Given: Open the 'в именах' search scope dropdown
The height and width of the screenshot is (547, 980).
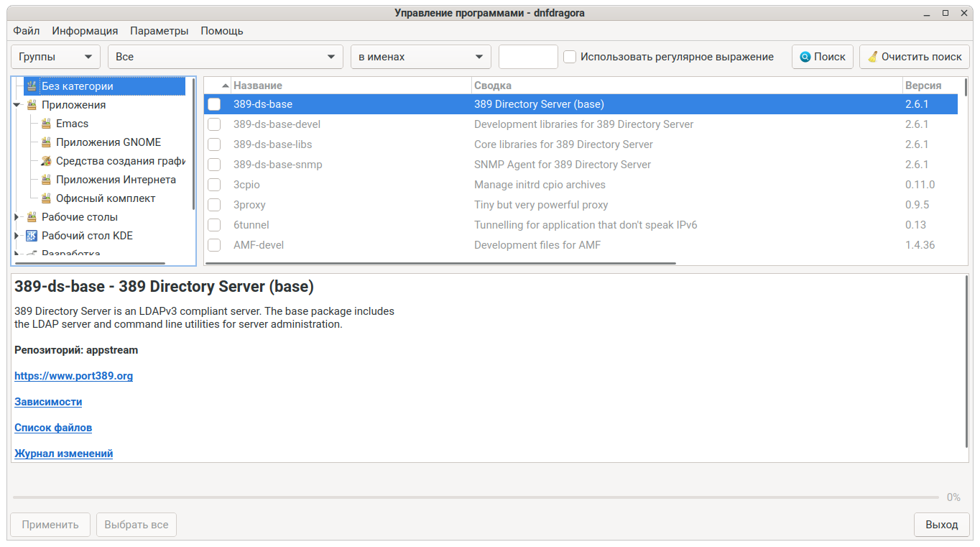Looking at the screenshot, I should [x=420, y=57].
